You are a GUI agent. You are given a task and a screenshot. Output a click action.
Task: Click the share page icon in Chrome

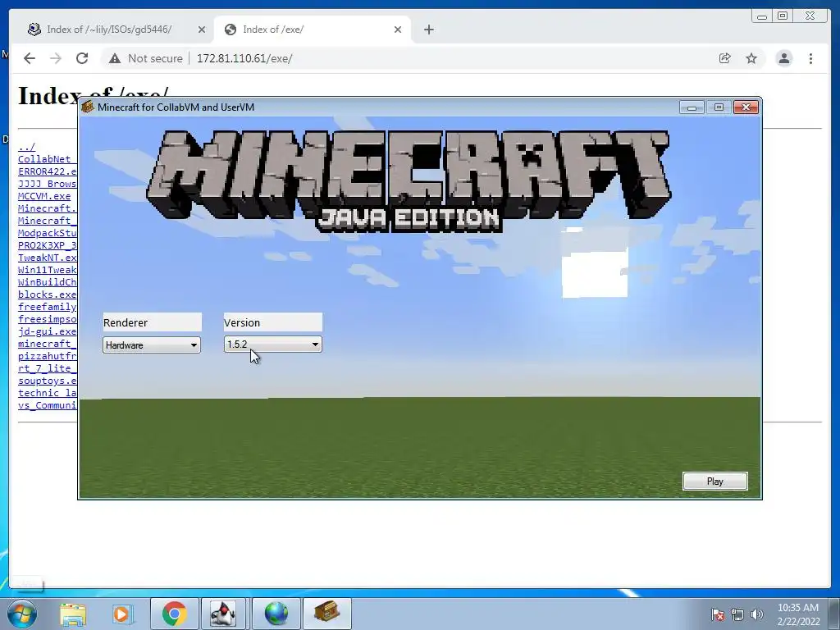pos(725,58)
